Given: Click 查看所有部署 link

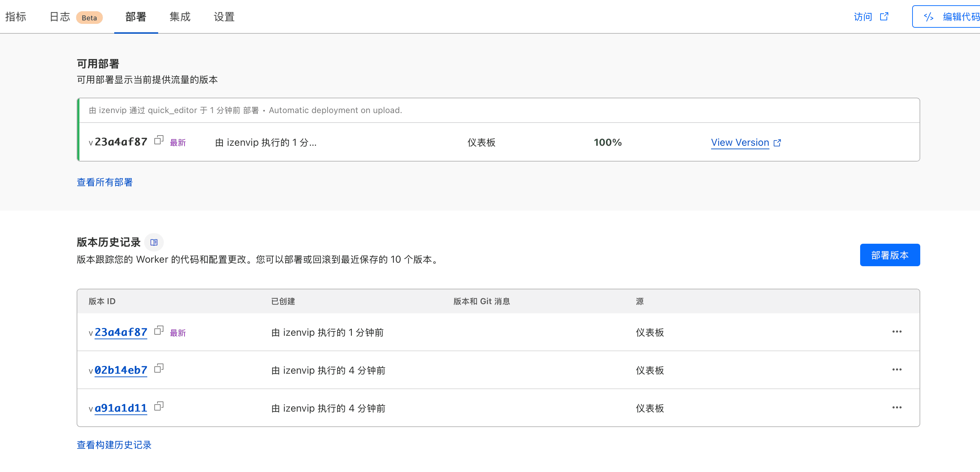Looking at the screenshot, I should (105, 182).
